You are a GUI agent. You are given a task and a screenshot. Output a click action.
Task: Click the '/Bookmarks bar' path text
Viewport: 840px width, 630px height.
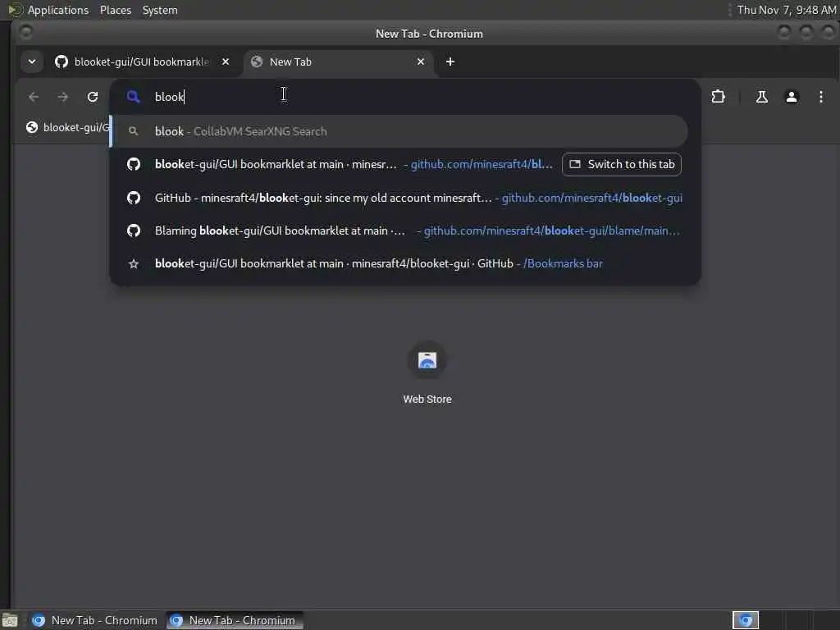(563, 263)
